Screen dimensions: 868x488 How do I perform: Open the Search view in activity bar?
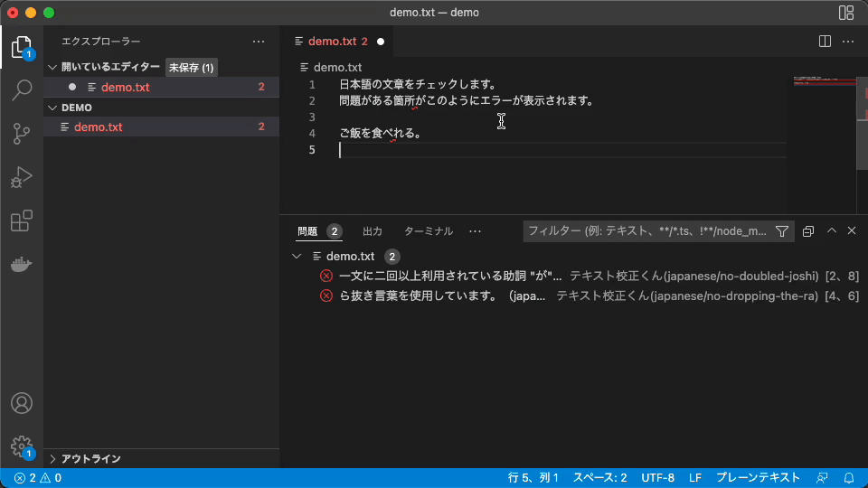point(22,89)
